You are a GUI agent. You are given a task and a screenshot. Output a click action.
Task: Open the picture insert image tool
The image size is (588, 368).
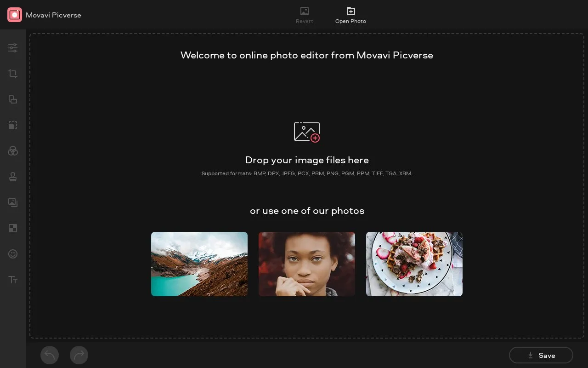(x=13, y=202)
